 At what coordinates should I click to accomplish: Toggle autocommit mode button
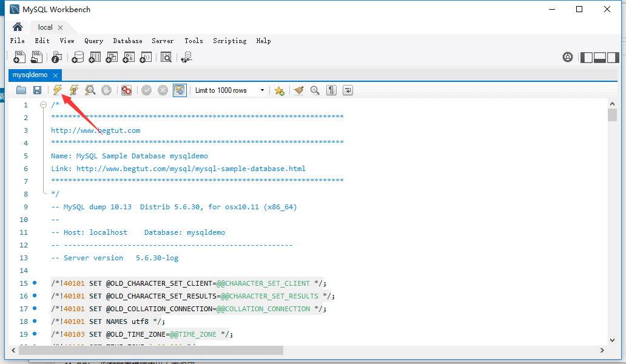pyautogui.click(x=180, y=90)
